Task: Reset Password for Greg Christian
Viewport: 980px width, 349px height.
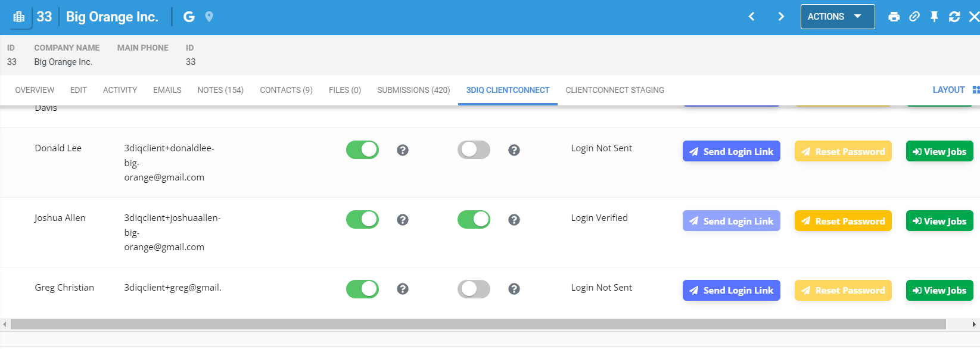Action: tap(843, 291)
